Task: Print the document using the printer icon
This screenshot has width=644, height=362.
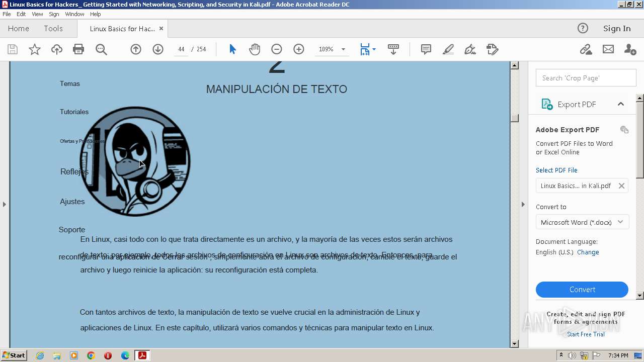Action: (x=78, y=49)
